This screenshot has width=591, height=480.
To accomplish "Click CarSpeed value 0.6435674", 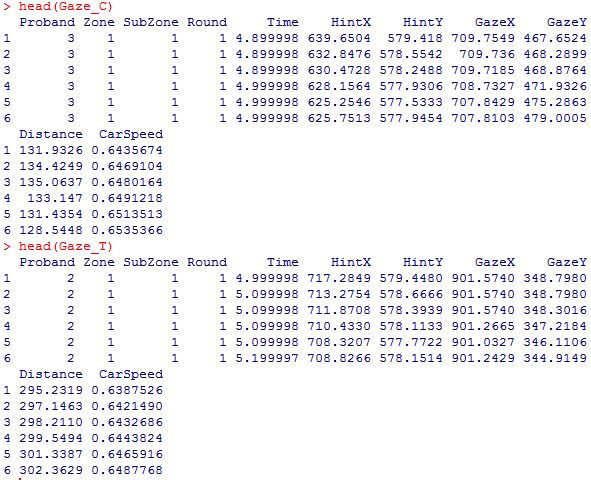I will [127, 150].
